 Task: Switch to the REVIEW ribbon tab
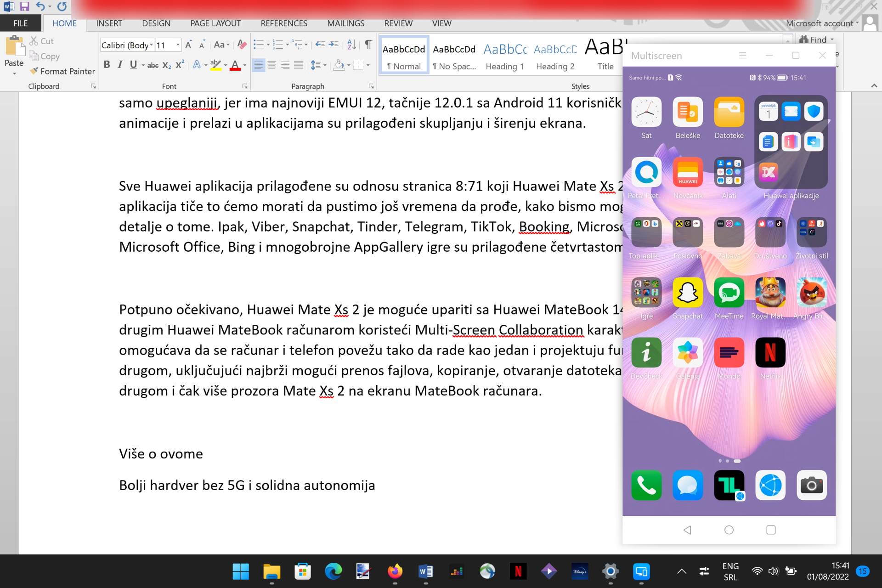coord(398,23)
